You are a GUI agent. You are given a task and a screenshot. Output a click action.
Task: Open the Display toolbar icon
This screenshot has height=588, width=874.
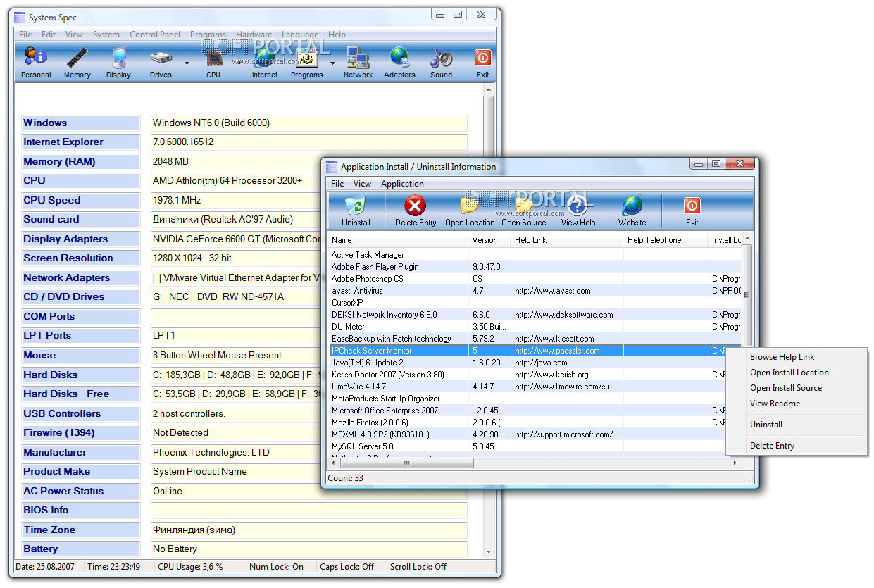click(x=118, y=63)
